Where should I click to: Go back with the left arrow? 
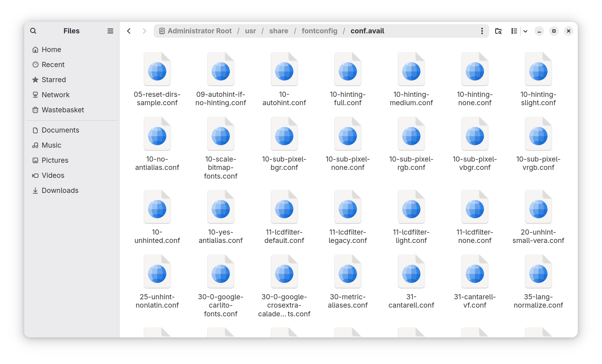(129, 31)
